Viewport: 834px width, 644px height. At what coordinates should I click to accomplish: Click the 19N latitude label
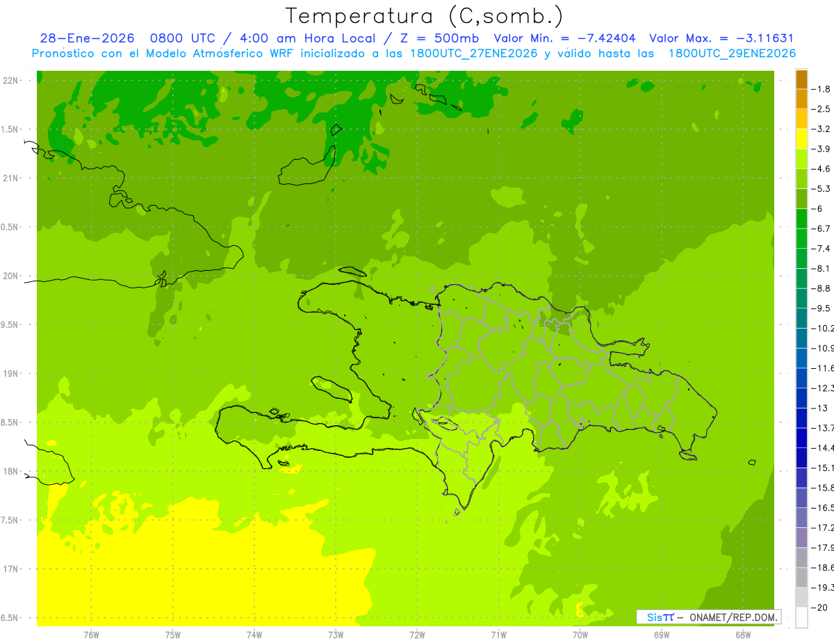point(10,374)
